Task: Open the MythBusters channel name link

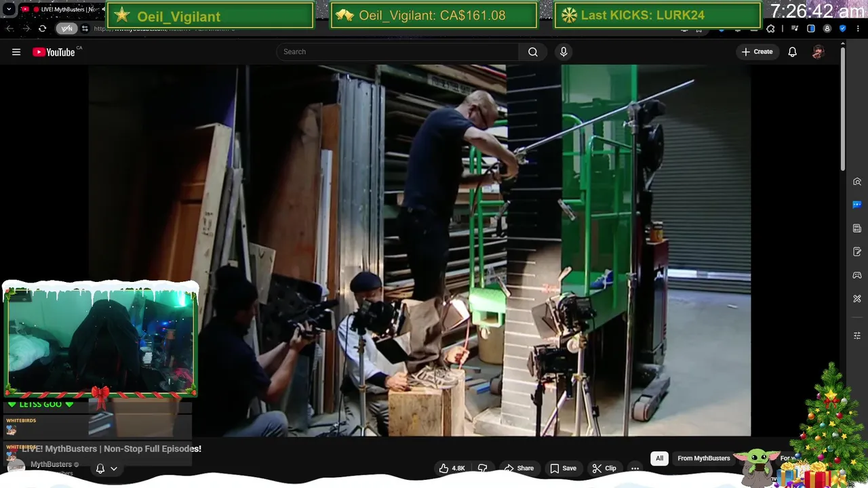Action: (x=51, y=464)
